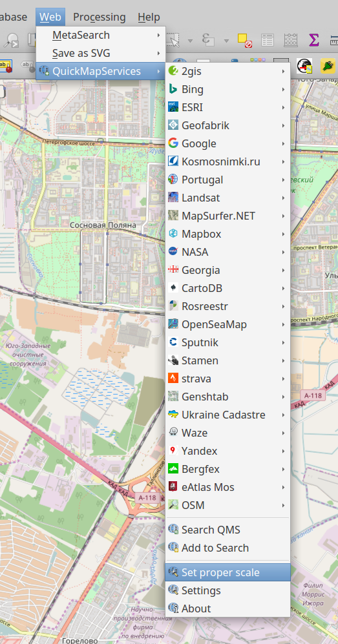338x644 pixels.
Task: Open the Save as SVG submenu
Action: [101, 54]
